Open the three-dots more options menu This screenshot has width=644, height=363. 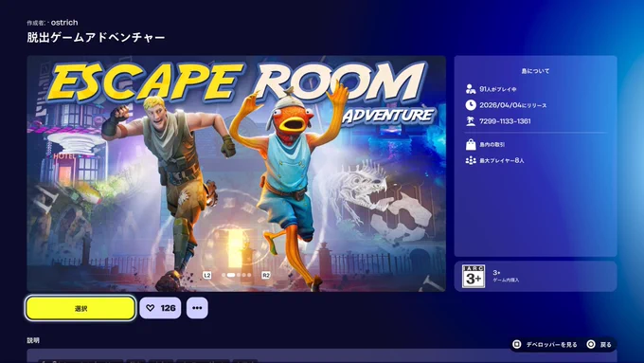coord(197,308)
